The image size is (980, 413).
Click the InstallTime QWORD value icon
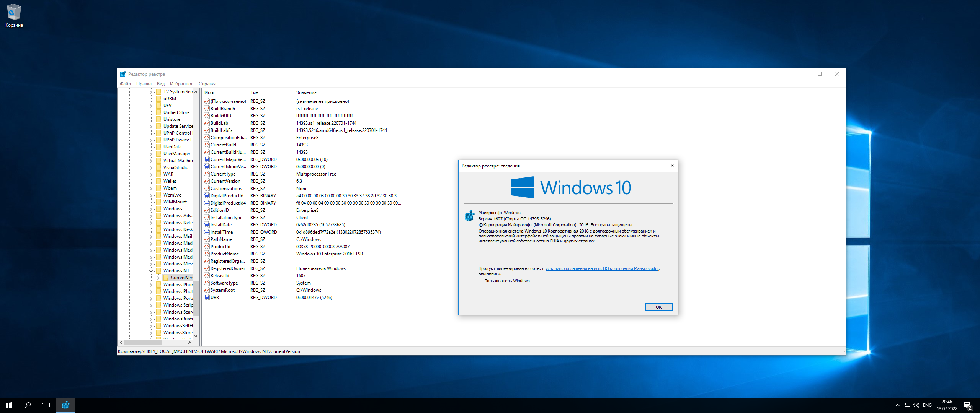207,232
